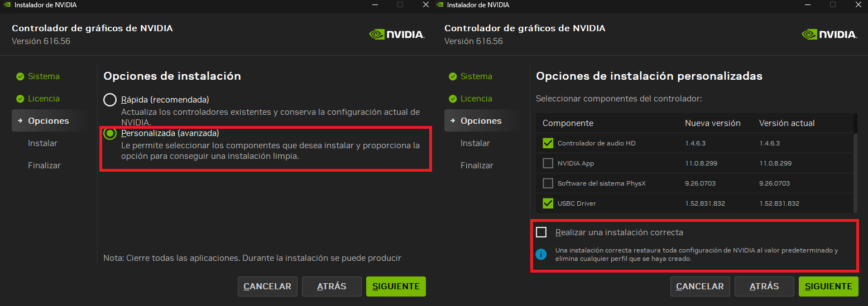This screenshot has width=868, height=306.
Task: Click SIGUIENTE in left installer window
Action: tap(396, 286)
